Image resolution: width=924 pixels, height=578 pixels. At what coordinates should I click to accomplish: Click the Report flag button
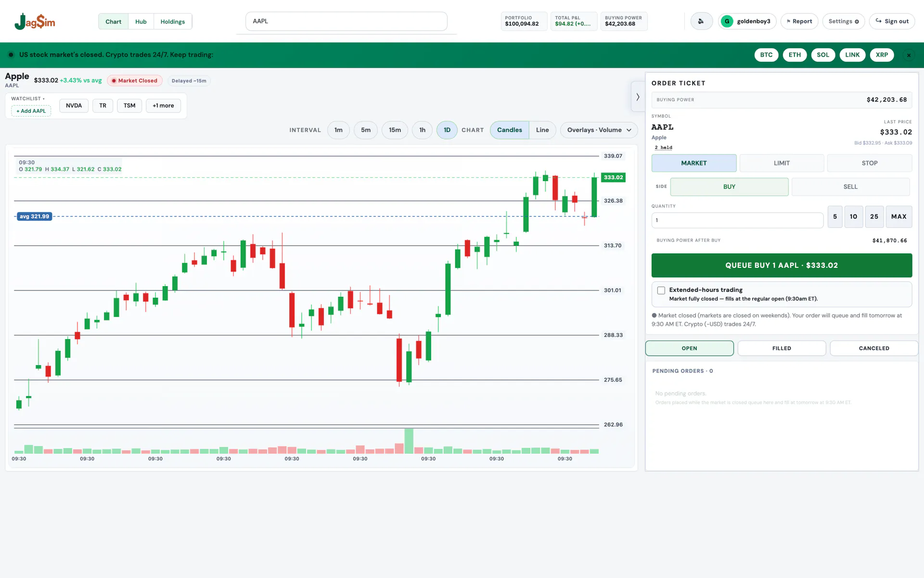click(x=799, y=21)
